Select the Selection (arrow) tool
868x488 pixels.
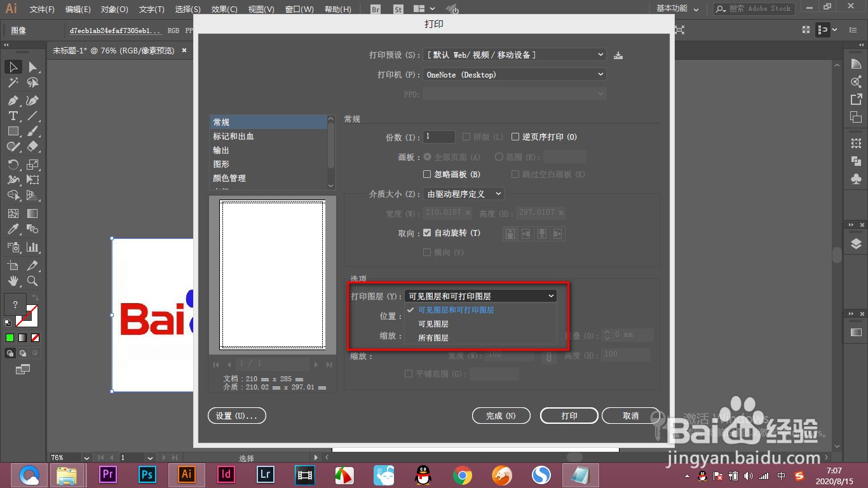pos(13,67)
